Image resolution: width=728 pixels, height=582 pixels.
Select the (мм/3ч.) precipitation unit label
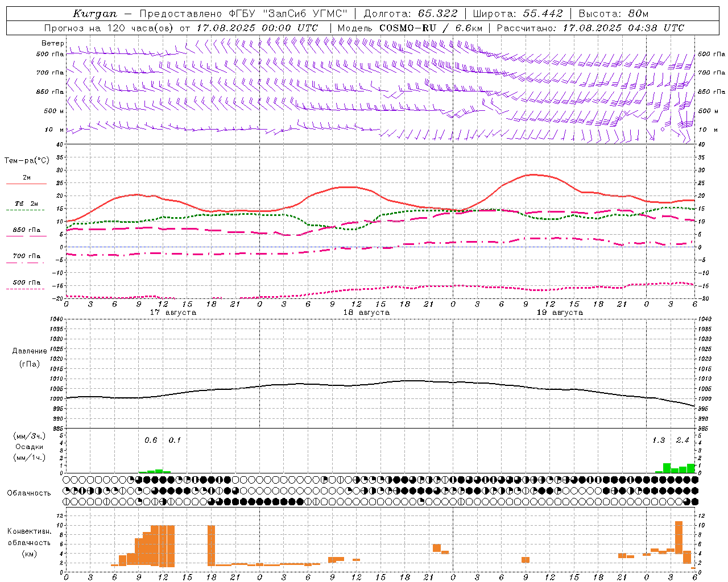pyautogui.click(x=29, y=436)
